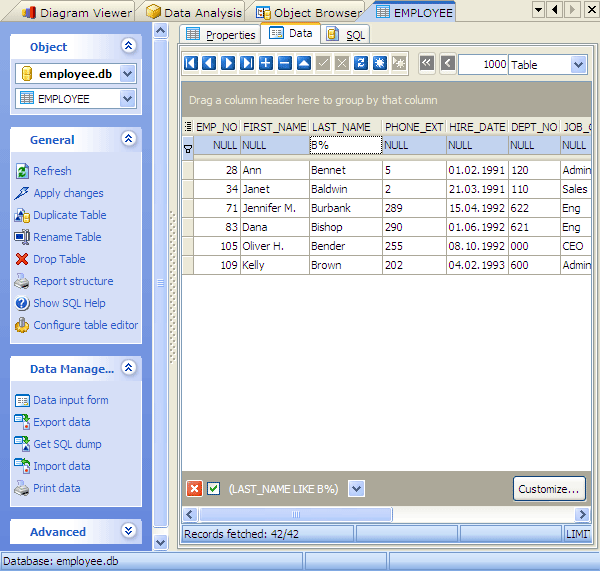
Task: Click the record limit field 1000
Action: pos(483,64)
